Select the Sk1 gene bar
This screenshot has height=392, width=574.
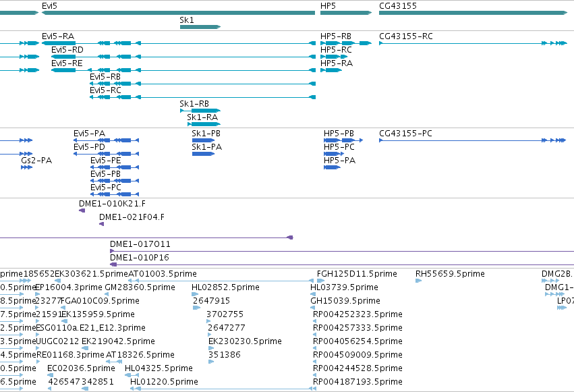tap(200, 27)
